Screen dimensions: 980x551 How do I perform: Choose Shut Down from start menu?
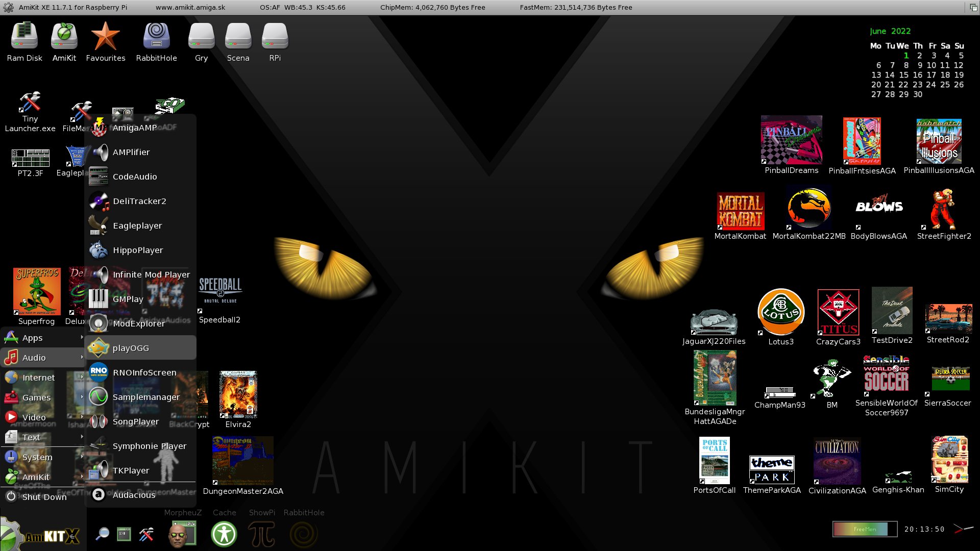tap(43, 497)
